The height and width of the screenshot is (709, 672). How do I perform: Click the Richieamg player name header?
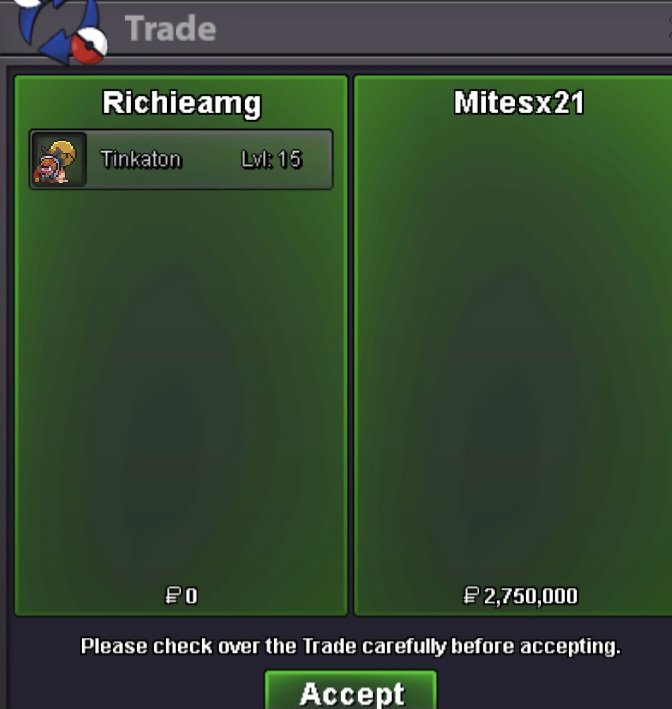181,104
